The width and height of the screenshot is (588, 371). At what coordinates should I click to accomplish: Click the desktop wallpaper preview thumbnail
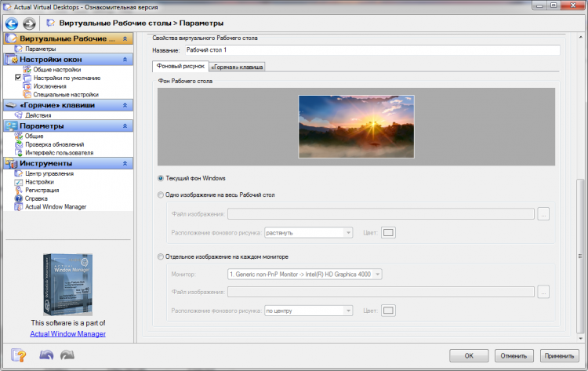pyautogui.click(x=356, y=126)
